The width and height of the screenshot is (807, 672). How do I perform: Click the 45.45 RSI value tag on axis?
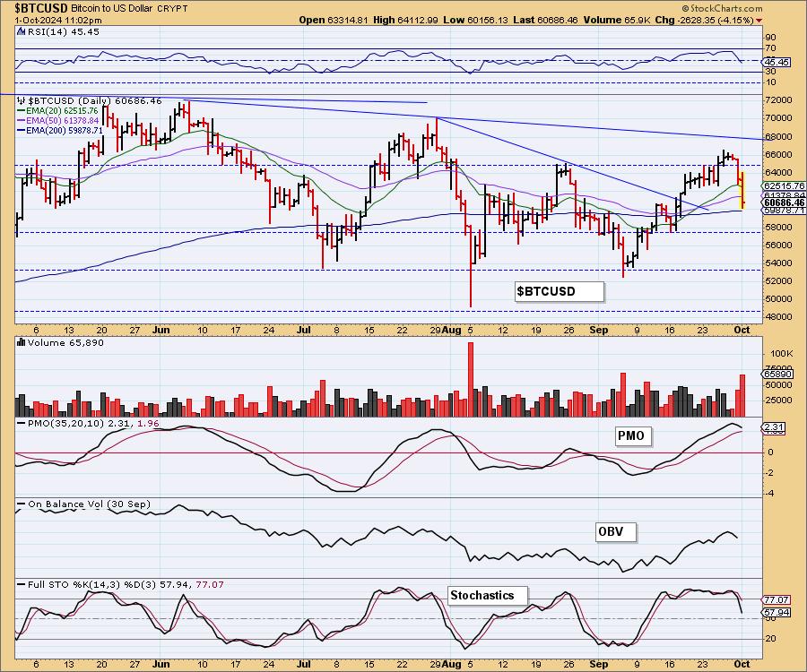pyautogui.click(x=777, y=62)
